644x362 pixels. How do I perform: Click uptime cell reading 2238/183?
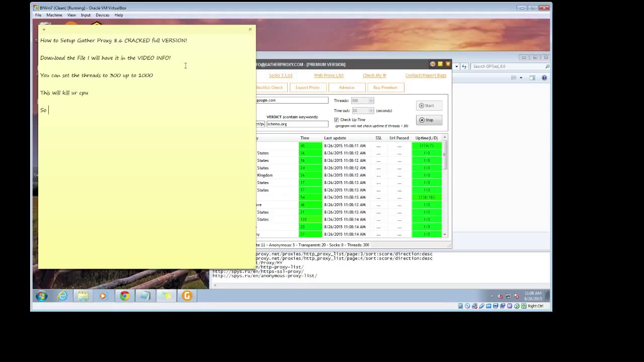427,198
